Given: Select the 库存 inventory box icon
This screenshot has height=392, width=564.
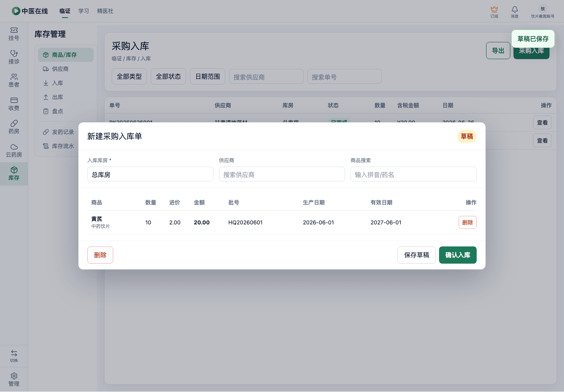Looking at the screenshot, I should (x=14, y=174).
